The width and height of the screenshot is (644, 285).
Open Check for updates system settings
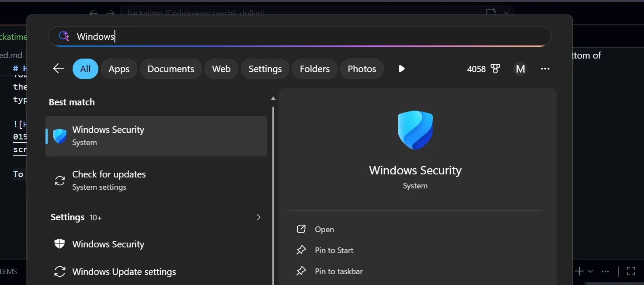pos(156,180)
